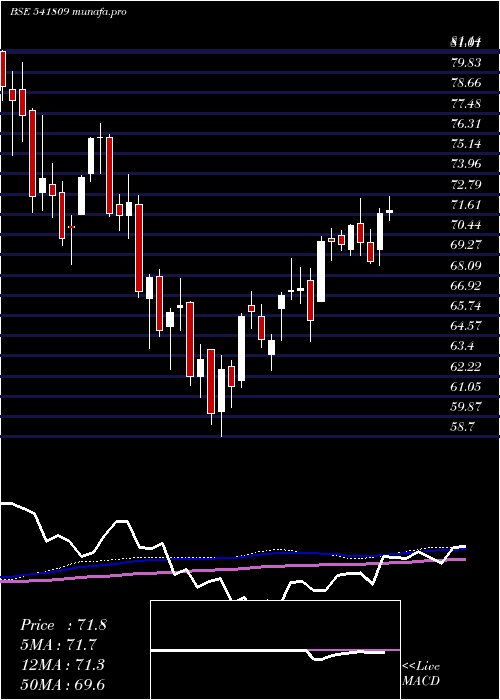This screenshot has width=500, height=700.
Task: Select the 69.27 price axis label
Action: pos(466,245)
